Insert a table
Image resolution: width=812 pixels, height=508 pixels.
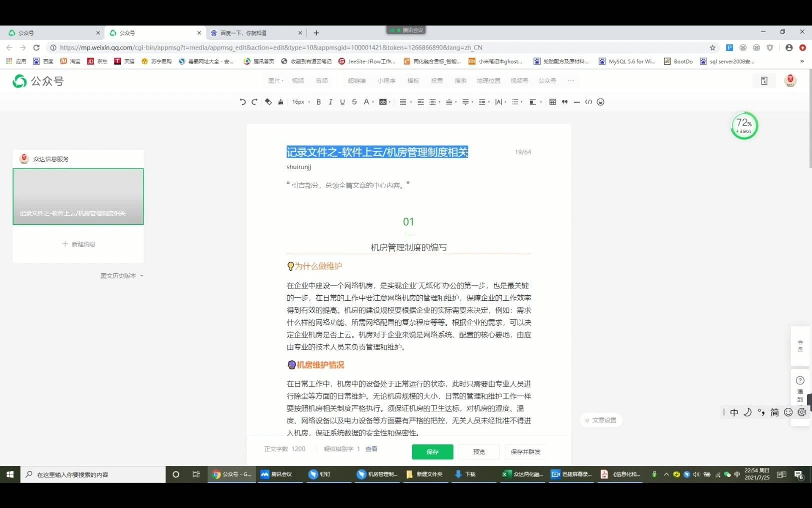(552, 102)
